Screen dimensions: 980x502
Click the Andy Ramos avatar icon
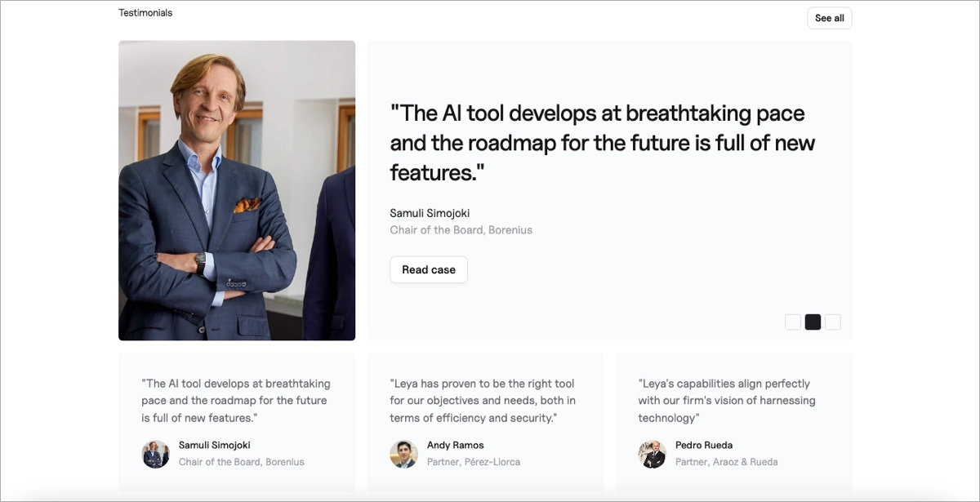pos(404,454)
